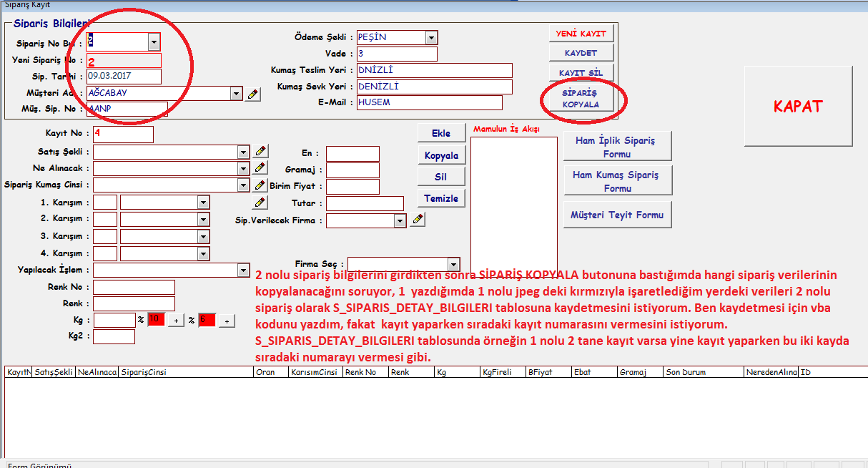Expand the Yapılacak İşlem dropdown
The image size is (868, 468).
click(243, 270)
